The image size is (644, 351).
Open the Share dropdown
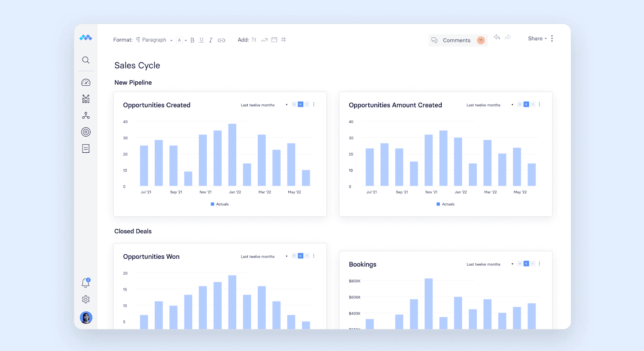(537, 39)
